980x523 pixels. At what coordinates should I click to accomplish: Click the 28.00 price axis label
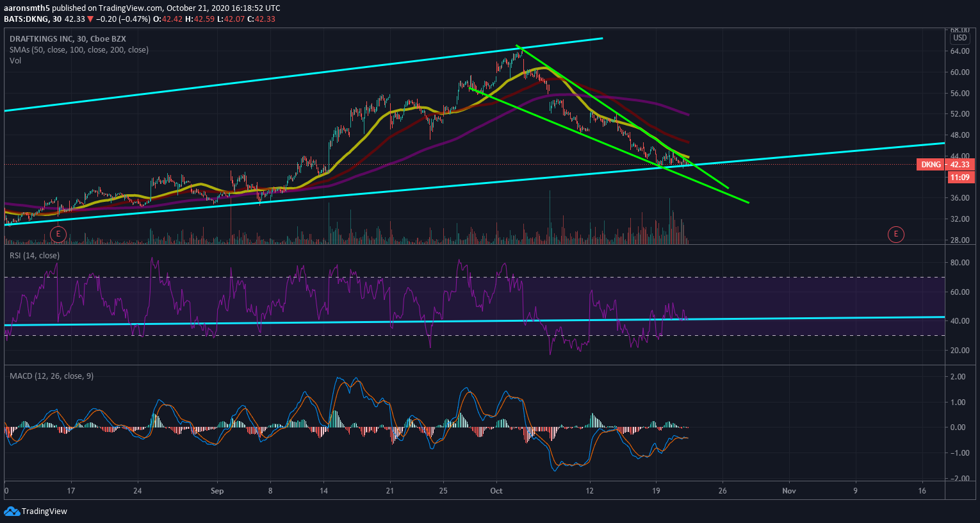point(960,240)
